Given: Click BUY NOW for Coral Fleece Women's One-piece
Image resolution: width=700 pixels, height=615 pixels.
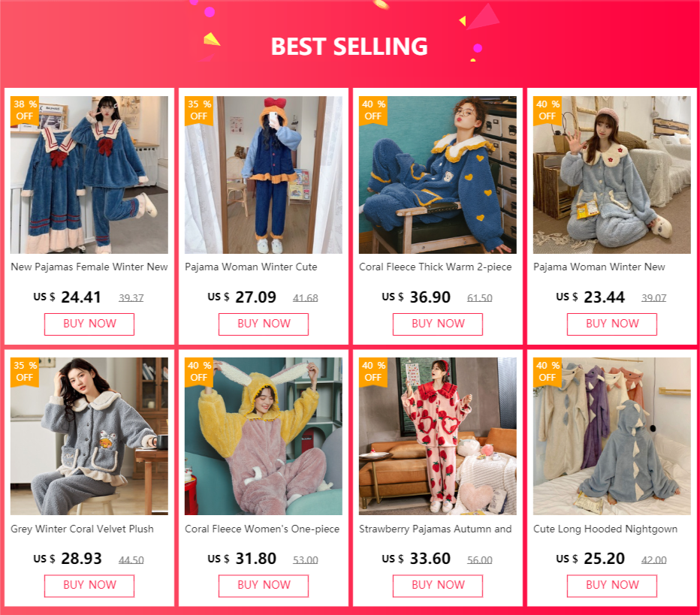Looking at the screenshot, I should tap(264, 586).
